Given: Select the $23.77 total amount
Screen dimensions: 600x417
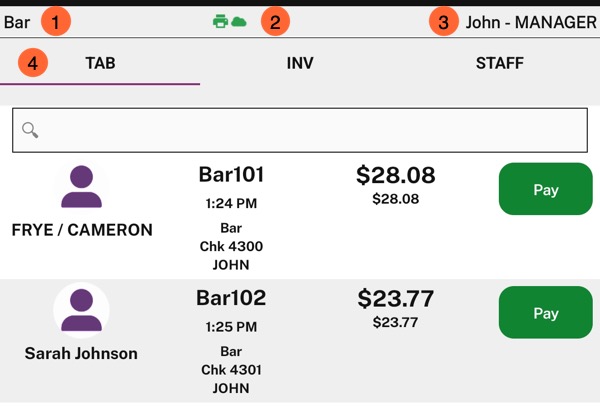Looking at the screenshot, I should pos(396,298).
